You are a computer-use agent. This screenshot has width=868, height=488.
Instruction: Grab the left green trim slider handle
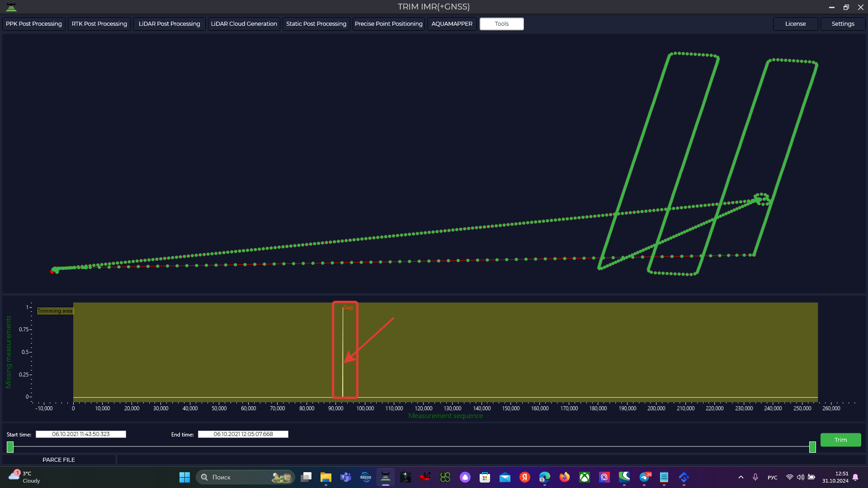[10, 447]
